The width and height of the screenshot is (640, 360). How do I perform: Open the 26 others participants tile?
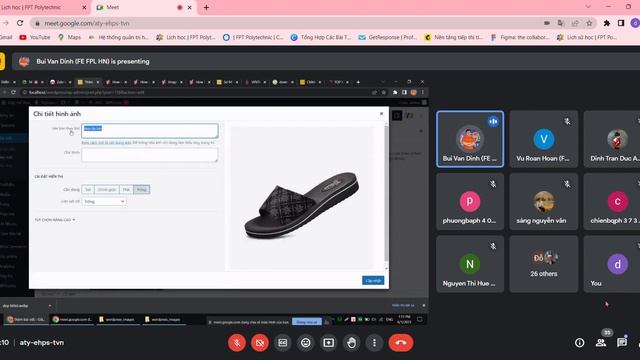click(x=544, y=264)
